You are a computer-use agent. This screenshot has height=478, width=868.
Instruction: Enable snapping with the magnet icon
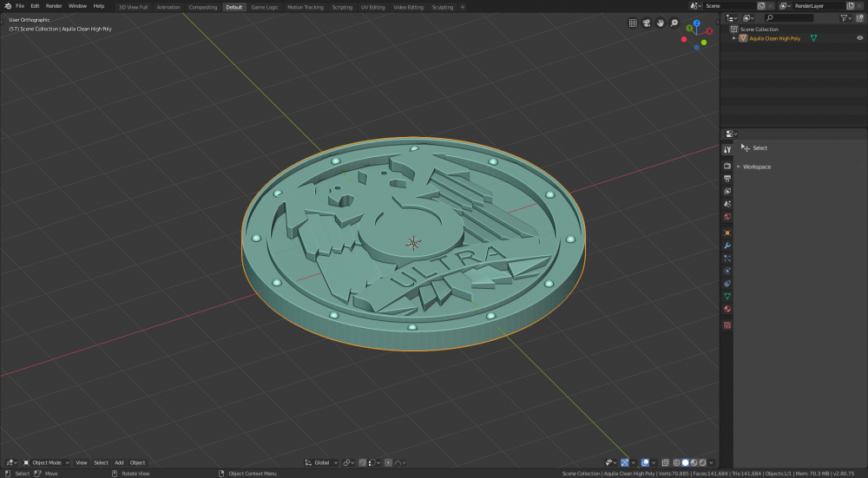[365, 462]
